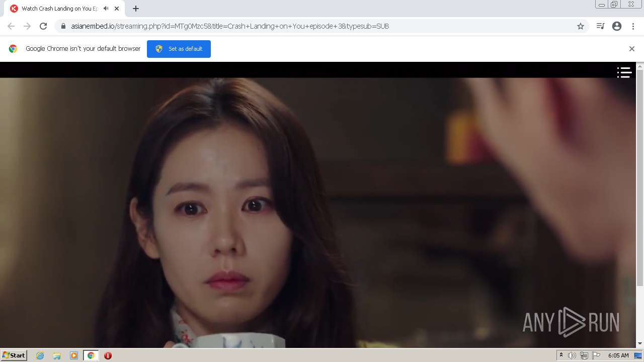The height and width of the screenshot is (362, 644).
Task: Restore down the Chrome window
Action: click(x=614, y=5)
